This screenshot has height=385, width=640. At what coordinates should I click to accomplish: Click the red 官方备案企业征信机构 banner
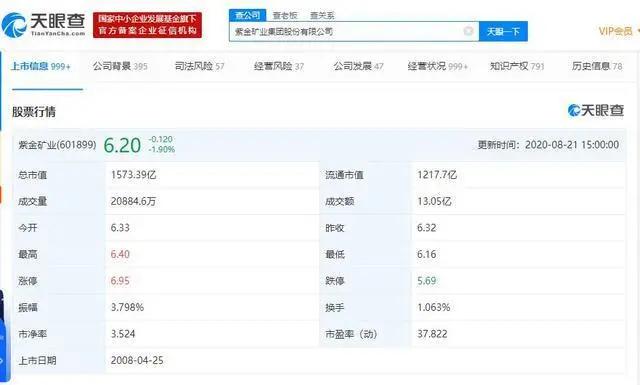147,25
